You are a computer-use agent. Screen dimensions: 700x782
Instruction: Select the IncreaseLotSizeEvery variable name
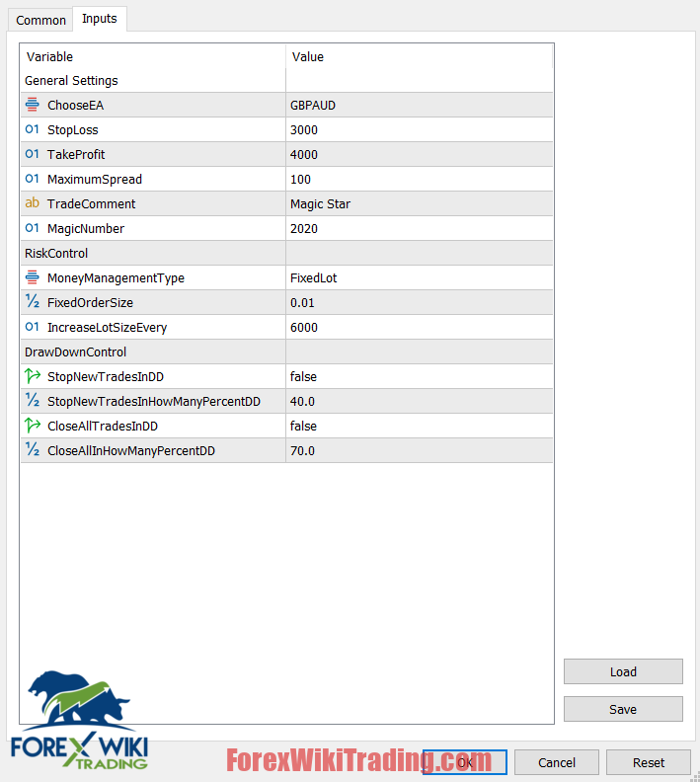tap(108, 328)
